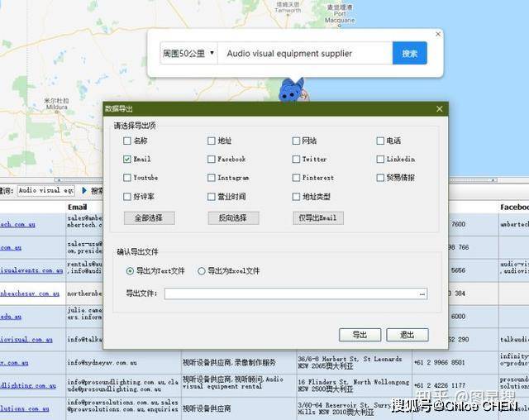
Task: Close the 数据导出 dialog window
Action: coord(439,109)
